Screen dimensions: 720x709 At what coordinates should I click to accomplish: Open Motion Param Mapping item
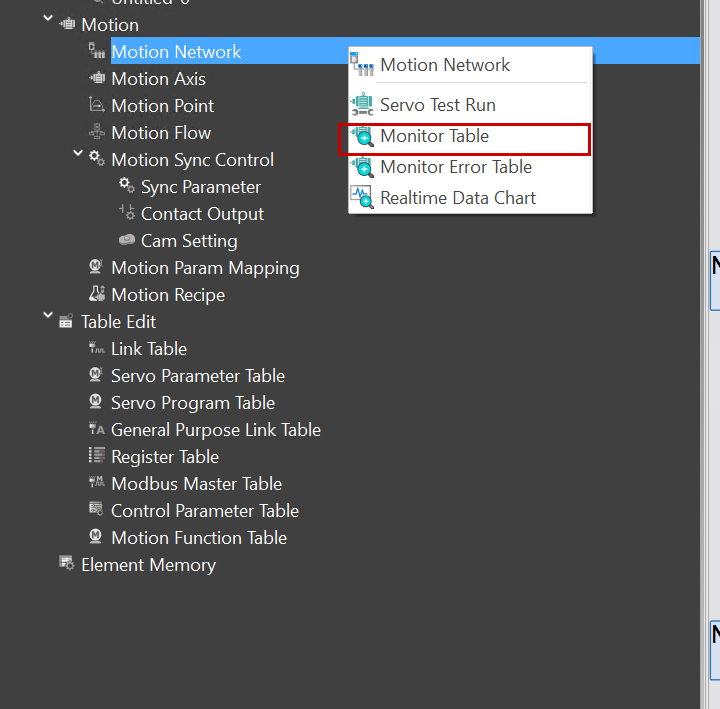point(205,268)
